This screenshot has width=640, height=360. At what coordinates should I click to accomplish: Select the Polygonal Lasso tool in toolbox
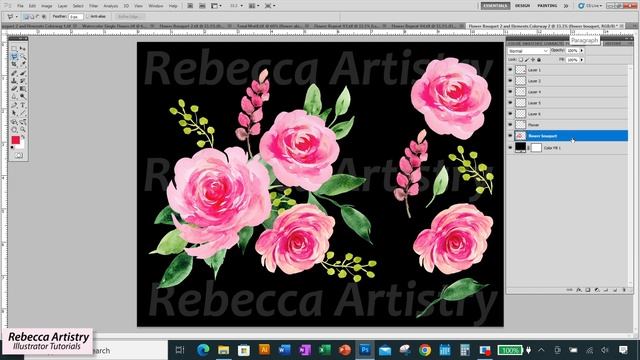14,57
